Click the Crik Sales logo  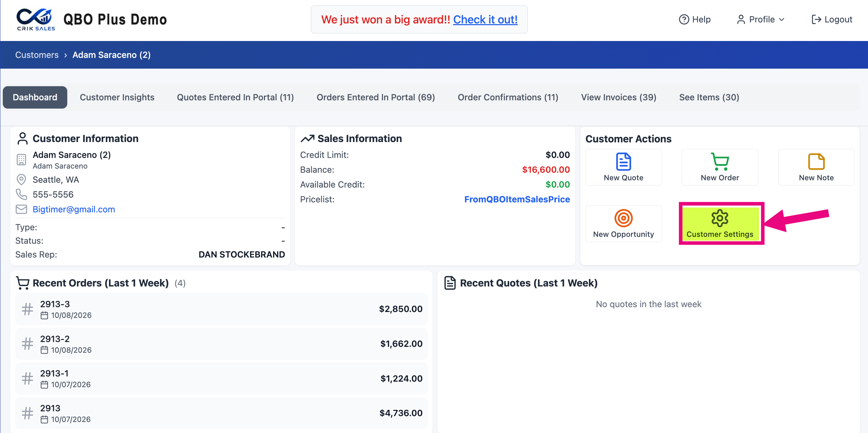[36, 20]
